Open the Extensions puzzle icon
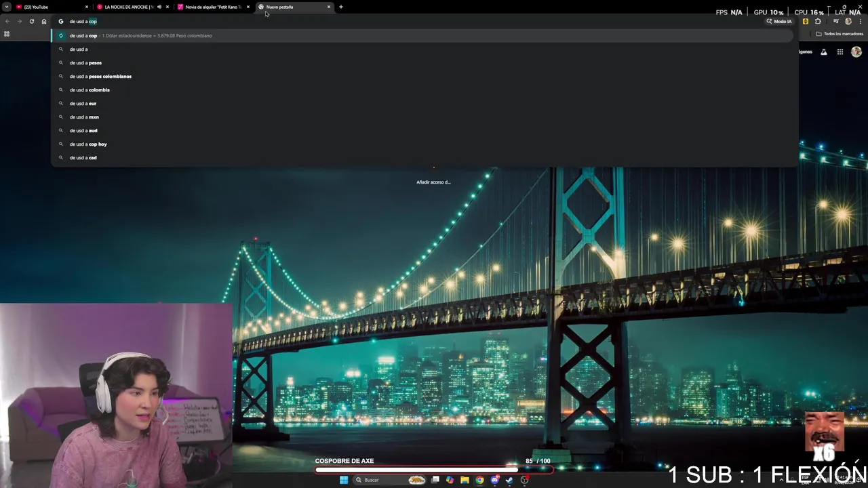Image resolution: width=868 pixels, height=488 pixels. (818, 21)
